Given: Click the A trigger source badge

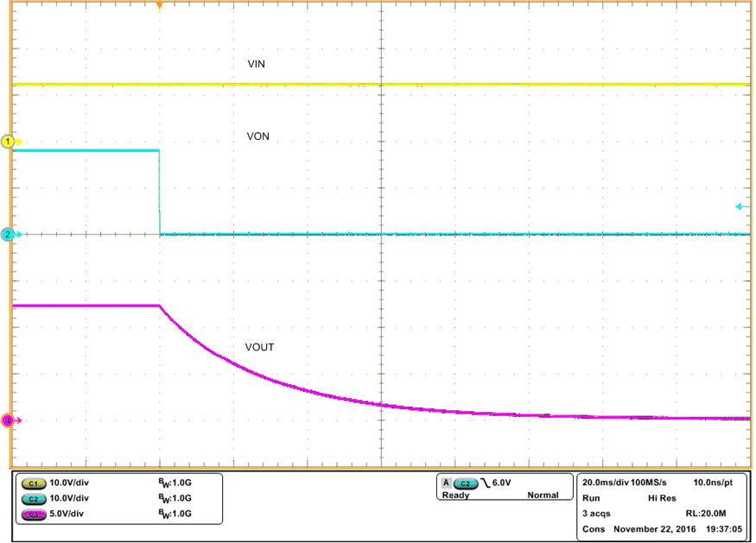Looking at the screenshot, I should pos(446,484).
